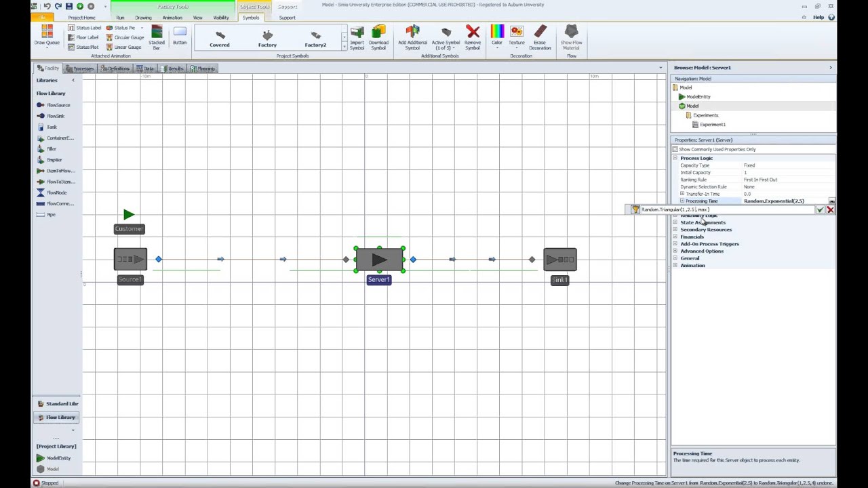The width and height of the screenshot is (868, 488).
Task: Switch to Project Home ribbon tab
Action: (x=81, y=18)
